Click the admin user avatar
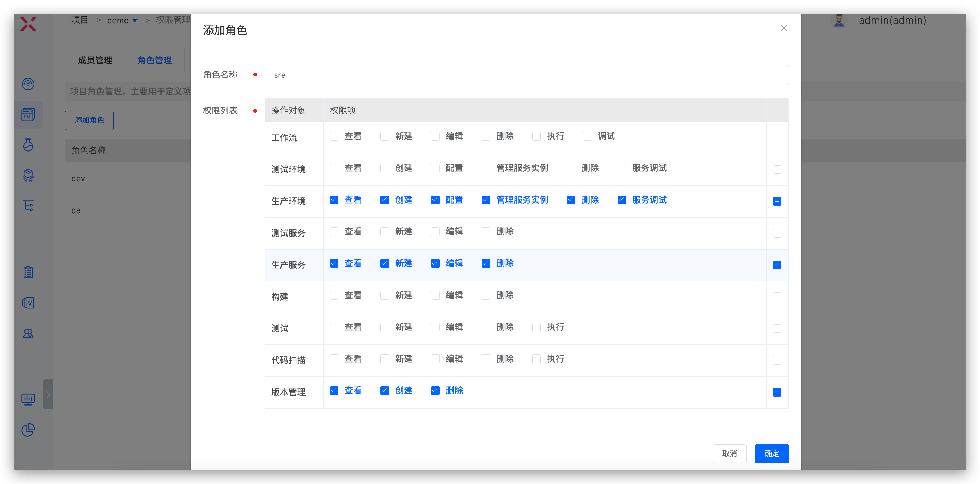 (x=839, y=21)
